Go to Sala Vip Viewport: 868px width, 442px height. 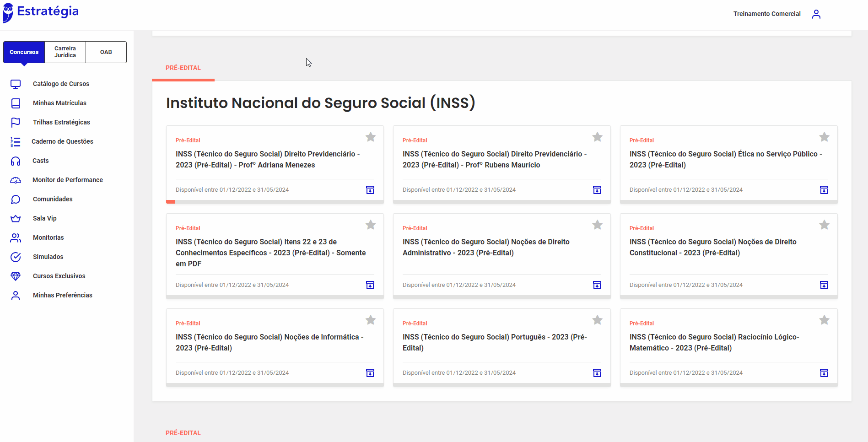pos(45,218)
